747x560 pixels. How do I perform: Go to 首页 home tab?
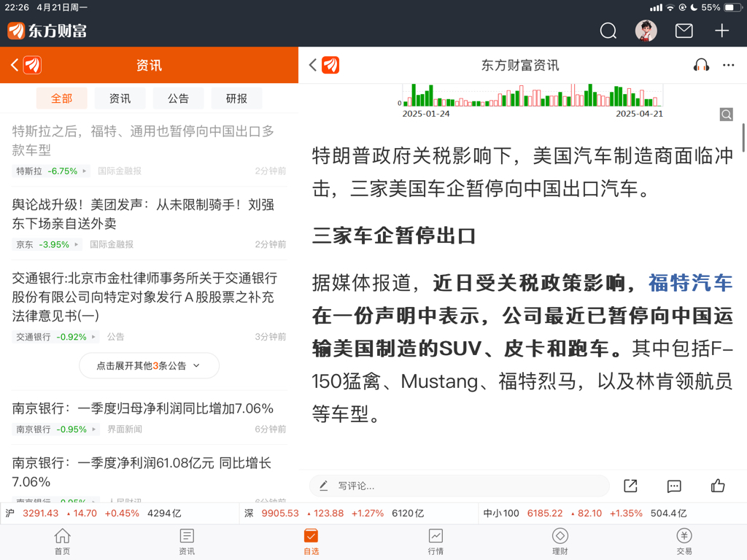tap(63, 542)
